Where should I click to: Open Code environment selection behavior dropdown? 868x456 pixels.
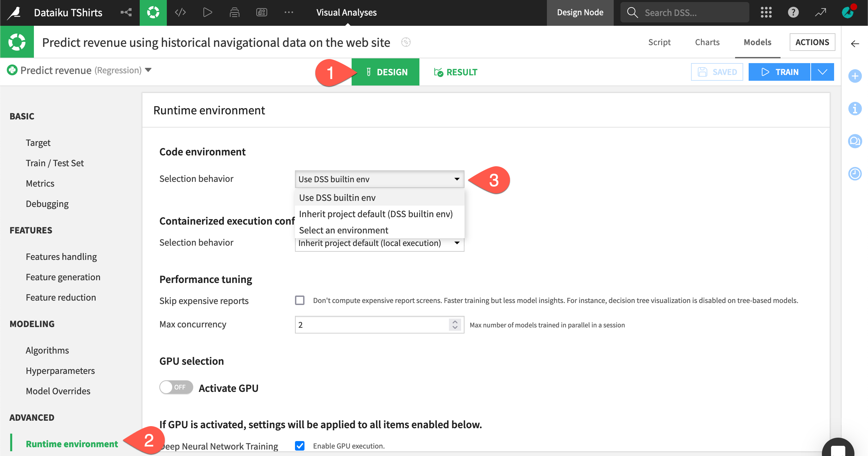click(x=379, y=179)
